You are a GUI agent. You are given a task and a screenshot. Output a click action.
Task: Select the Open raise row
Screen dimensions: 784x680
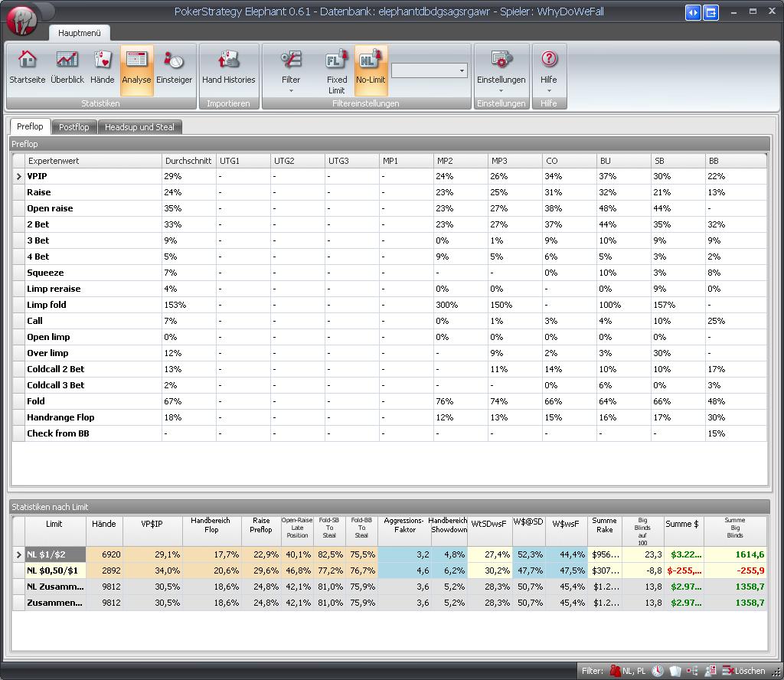coord(389,208)
